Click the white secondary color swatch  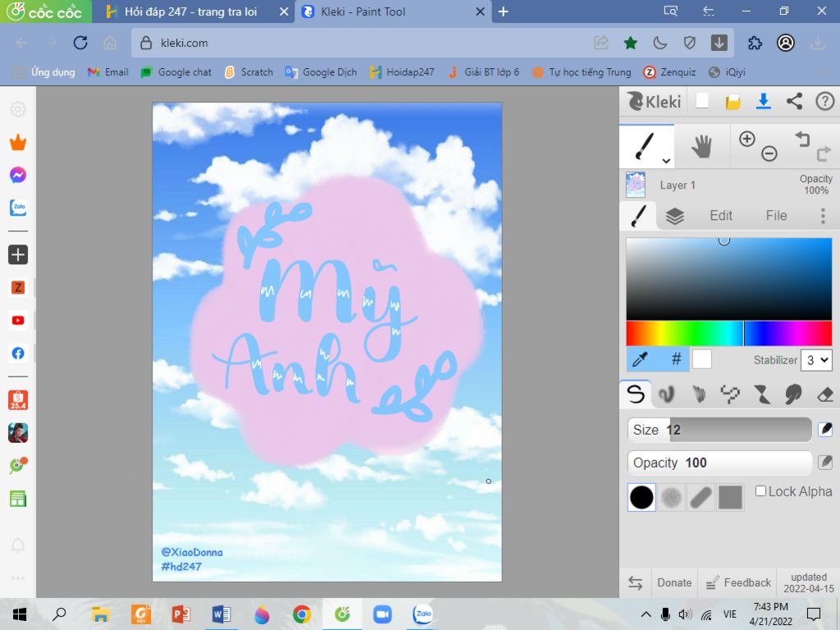tap(702, 359)
